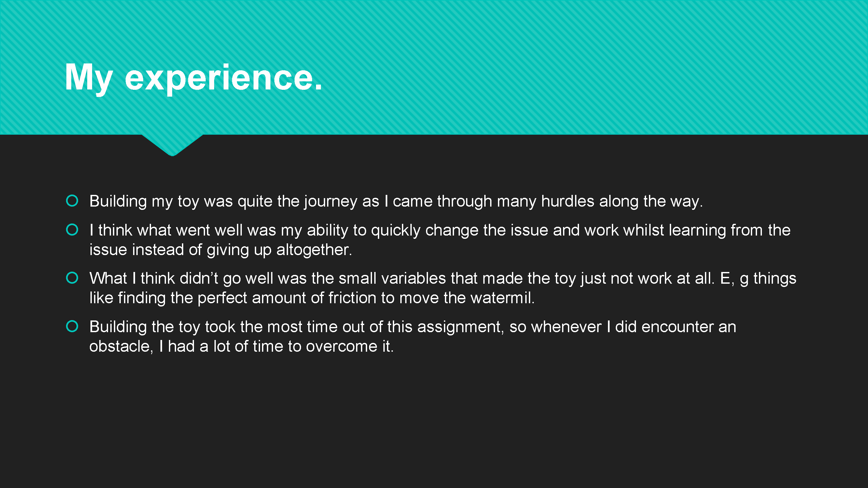Screen dimensions: 868x488
Task: Place cursor on the word "experience." in the heading
Action: click(x=223, y=78)
